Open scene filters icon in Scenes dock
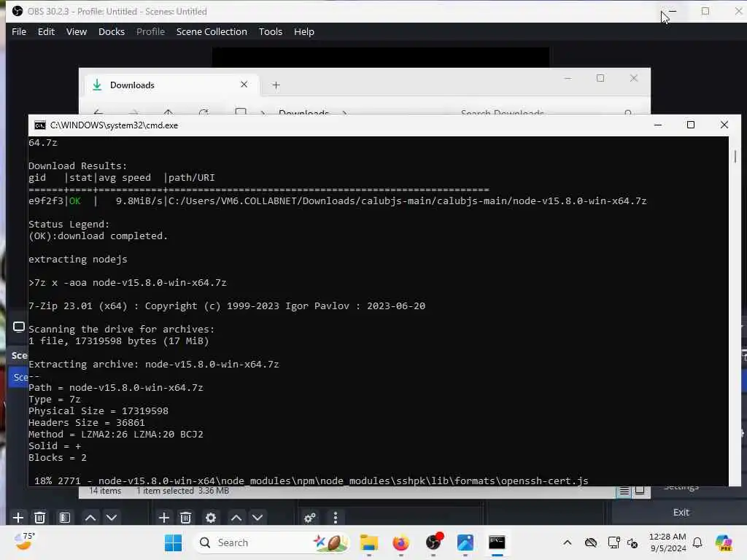 click(x=65, y=518)
